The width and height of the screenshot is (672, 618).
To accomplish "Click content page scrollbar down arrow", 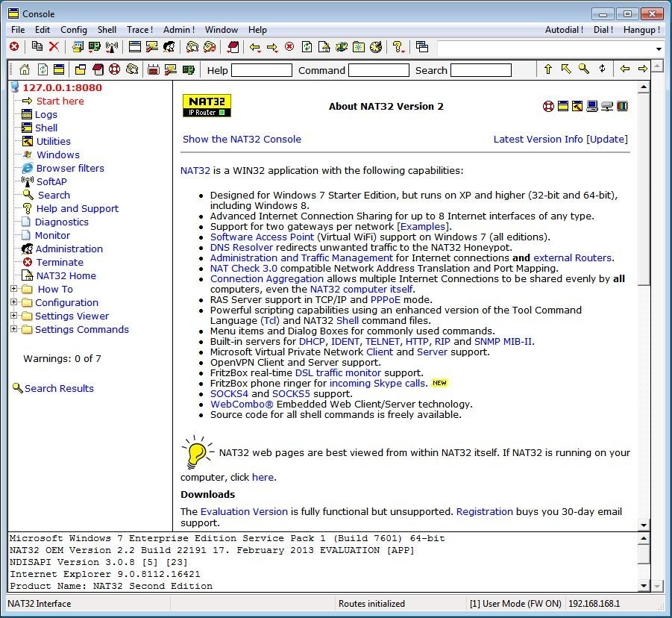I will tap(644, 525).
